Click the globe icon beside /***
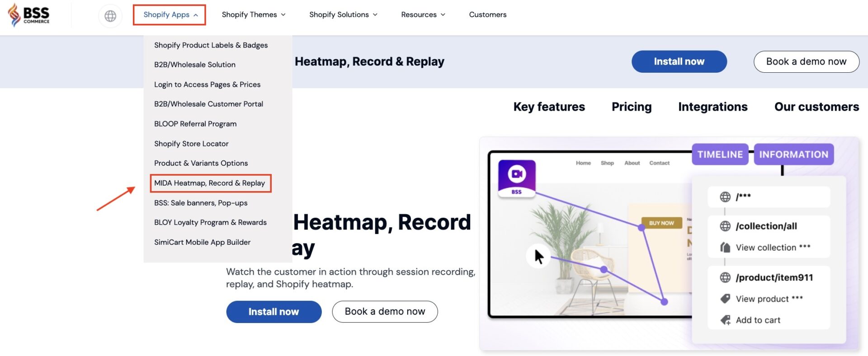This screenshot has width=868, height=356. pyautogui.click(x=725, y=197)
